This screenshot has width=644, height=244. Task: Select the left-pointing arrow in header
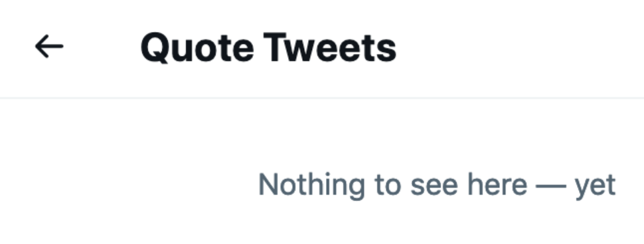tap(49, 46)
